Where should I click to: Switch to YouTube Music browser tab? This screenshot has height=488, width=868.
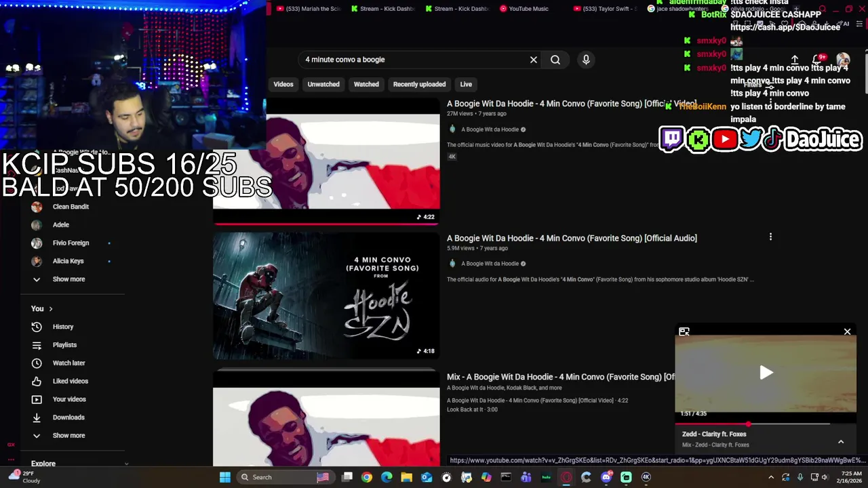[x=525, y=9]
